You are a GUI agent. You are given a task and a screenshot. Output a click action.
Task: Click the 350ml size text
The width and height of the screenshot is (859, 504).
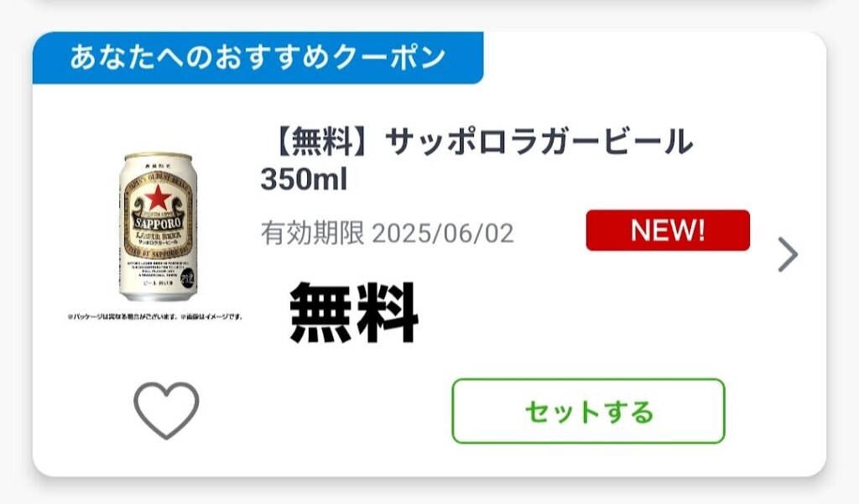pyautogui.click(x=304, y=179)
